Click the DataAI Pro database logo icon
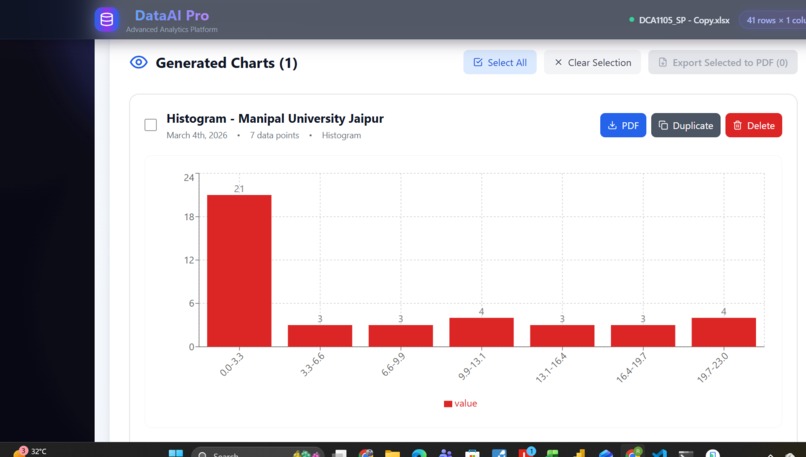 click(x=107, y=20)
